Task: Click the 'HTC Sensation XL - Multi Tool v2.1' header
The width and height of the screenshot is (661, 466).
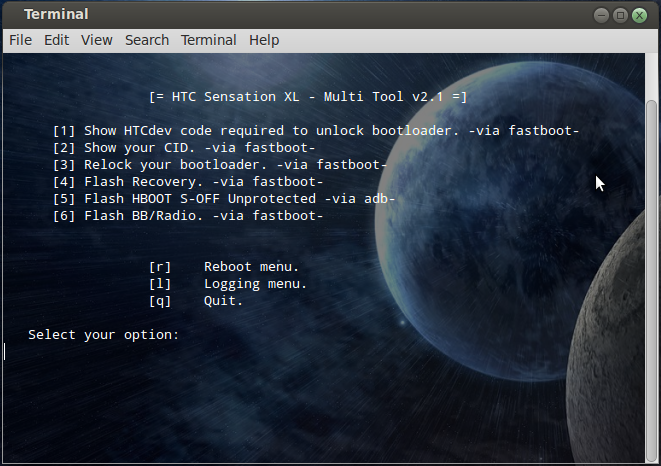Action: [308, 97]
